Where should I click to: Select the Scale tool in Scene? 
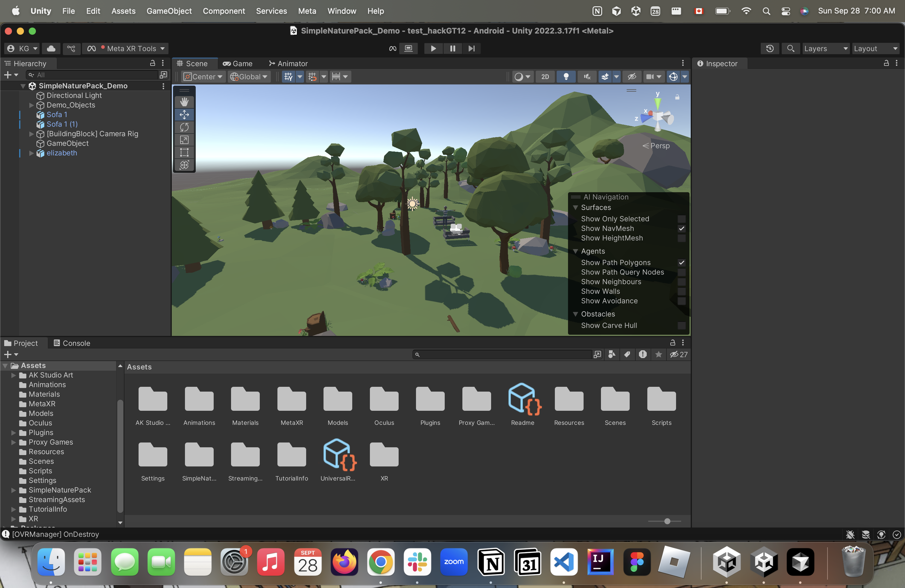184,140
